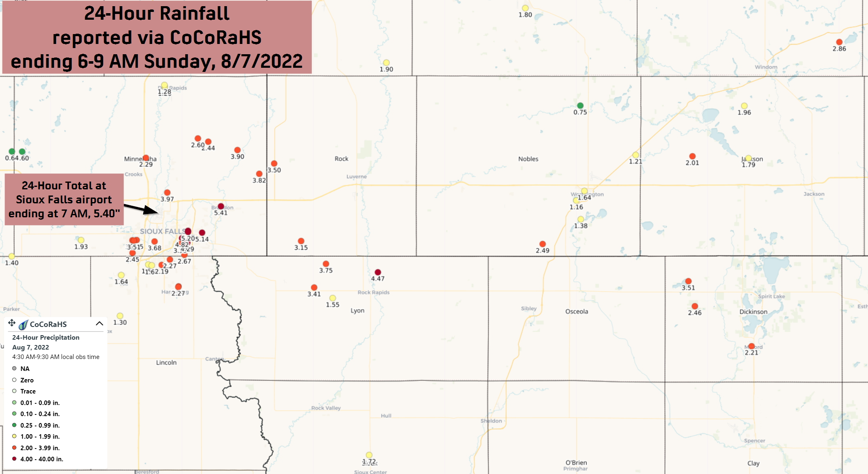Viewport: 868px width, 474px height.
Task: Toggle the 24-Hour Precipitation layer visibility
Action: pos(46,337)
